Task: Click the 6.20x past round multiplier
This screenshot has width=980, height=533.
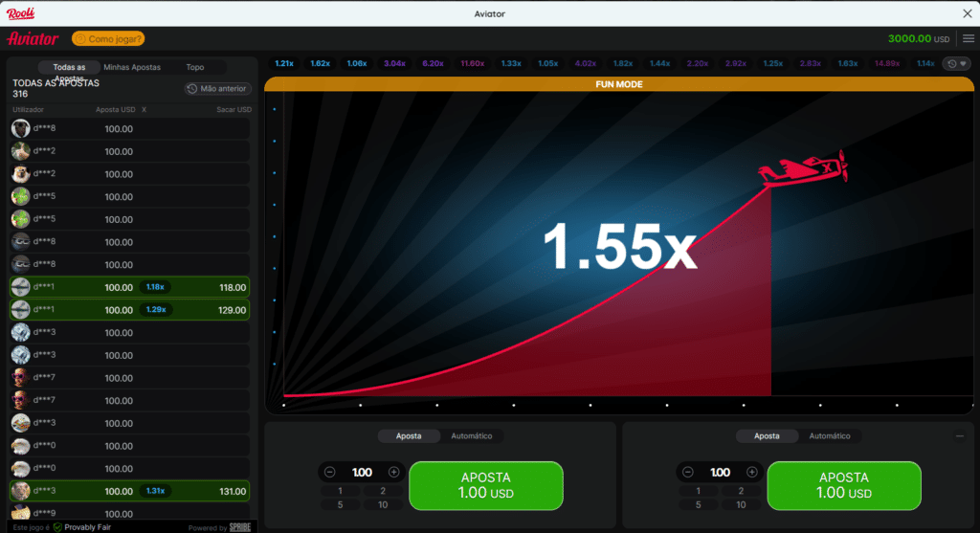Action: (433, 64)
